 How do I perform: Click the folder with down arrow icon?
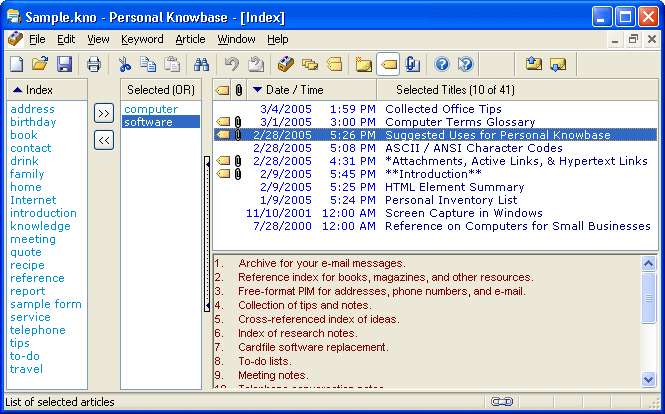tap(558, 64)
